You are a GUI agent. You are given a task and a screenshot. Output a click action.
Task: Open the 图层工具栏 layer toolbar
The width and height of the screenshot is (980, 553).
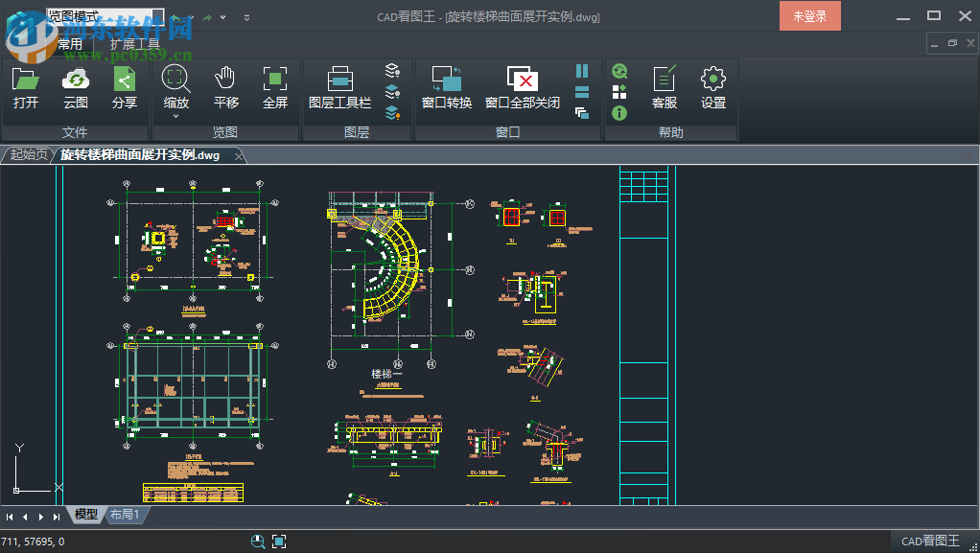[339, 86]
